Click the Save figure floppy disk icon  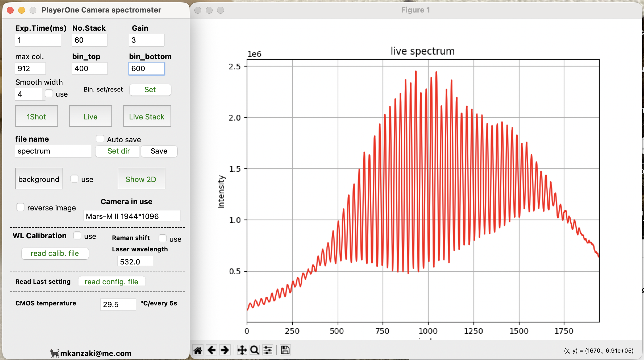285,350
